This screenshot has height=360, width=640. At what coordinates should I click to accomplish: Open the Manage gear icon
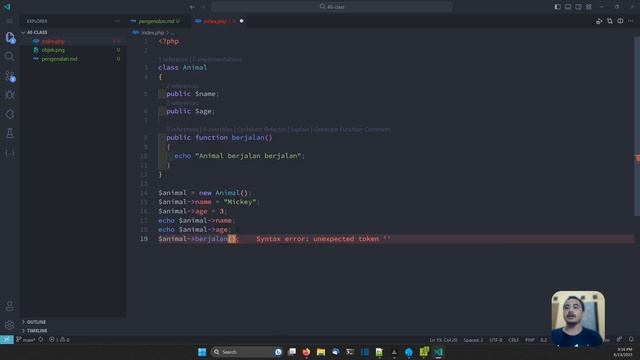[10, 325]
